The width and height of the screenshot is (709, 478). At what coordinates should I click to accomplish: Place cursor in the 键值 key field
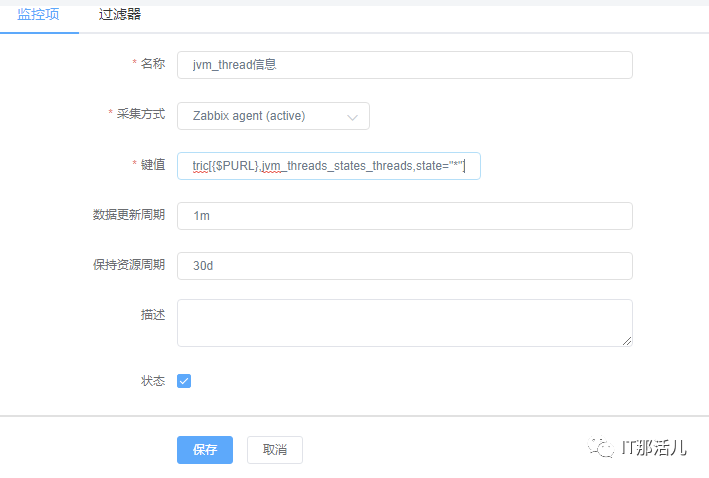[329, 166]
